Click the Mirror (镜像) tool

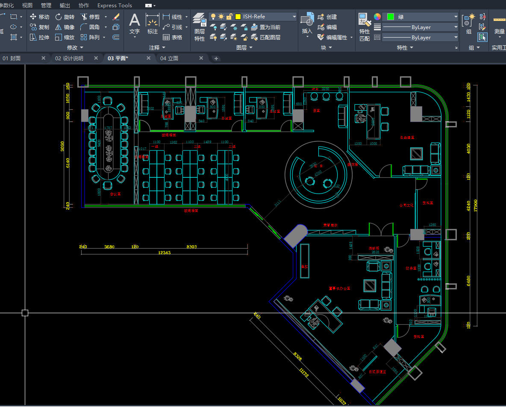[x=65, y=27]
